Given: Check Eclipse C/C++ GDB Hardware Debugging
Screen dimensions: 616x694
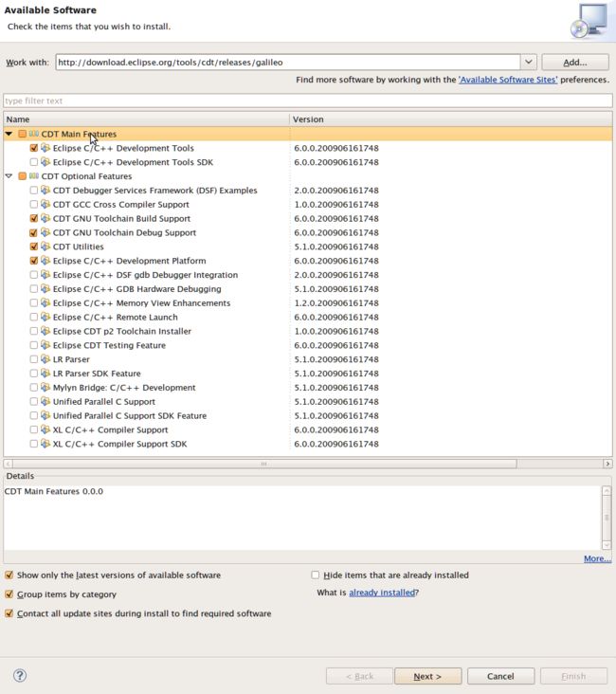Looking at the screenshot, I should [33, 289].
